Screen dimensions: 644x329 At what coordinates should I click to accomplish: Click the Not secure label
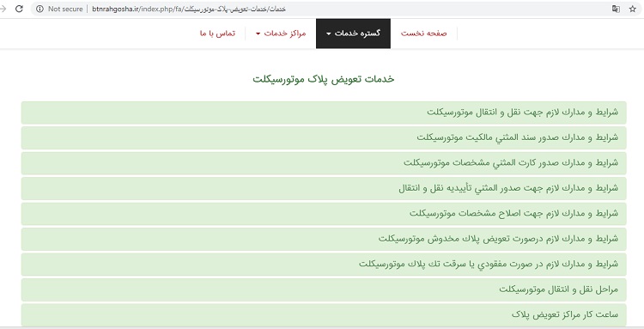(65, 9)
